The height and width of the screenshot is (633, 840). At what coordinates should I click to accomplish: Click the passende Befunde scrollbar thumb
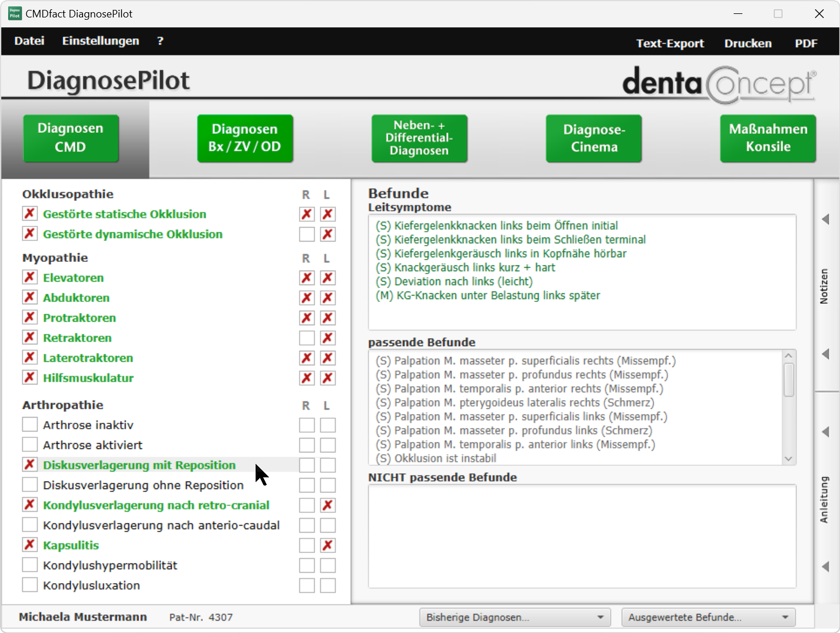(788, 380)
